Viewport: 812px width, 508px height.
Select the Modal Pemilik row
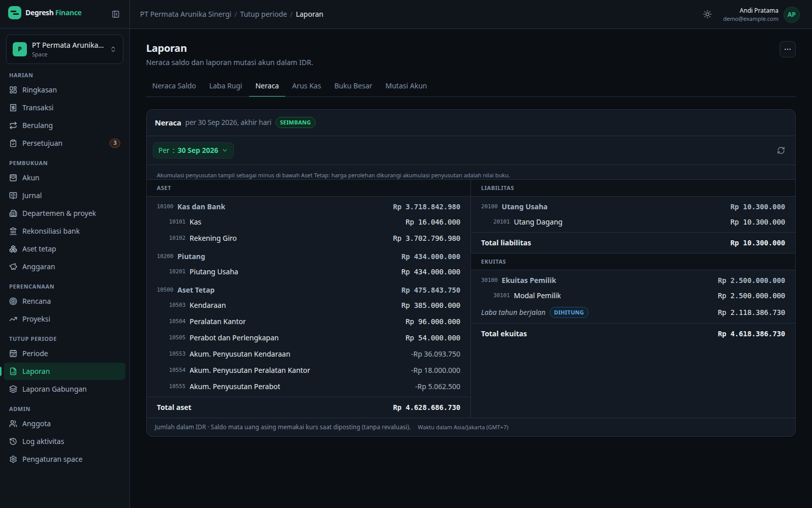[633, 296]
